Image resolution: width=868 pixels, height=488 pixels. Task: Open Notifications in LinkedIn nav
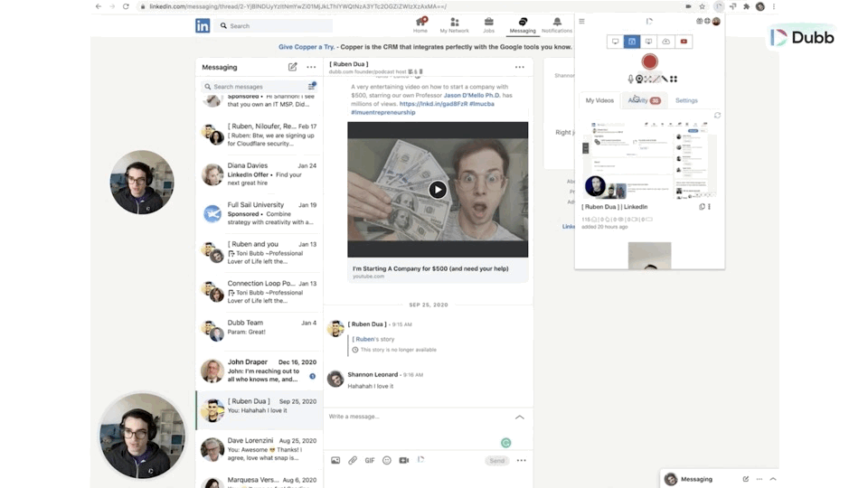[x=557, y=25]
